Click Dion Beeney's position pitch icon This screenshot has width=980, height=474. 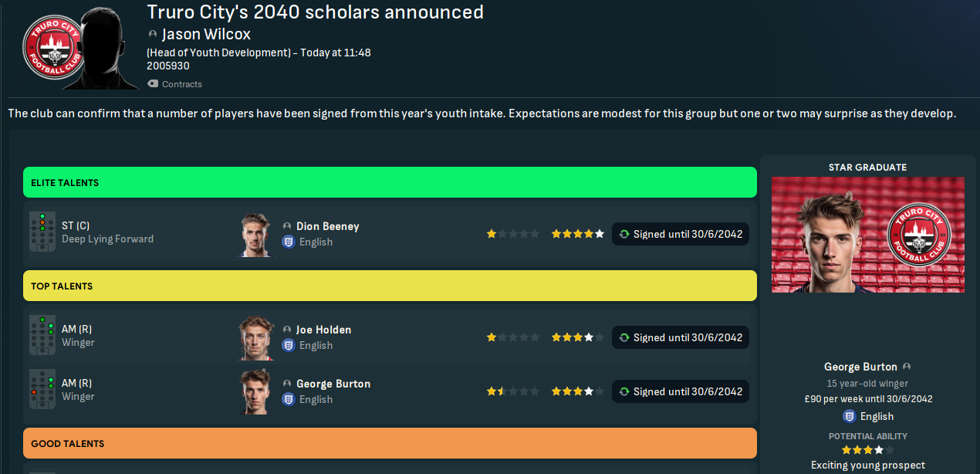tap(42, 232)
